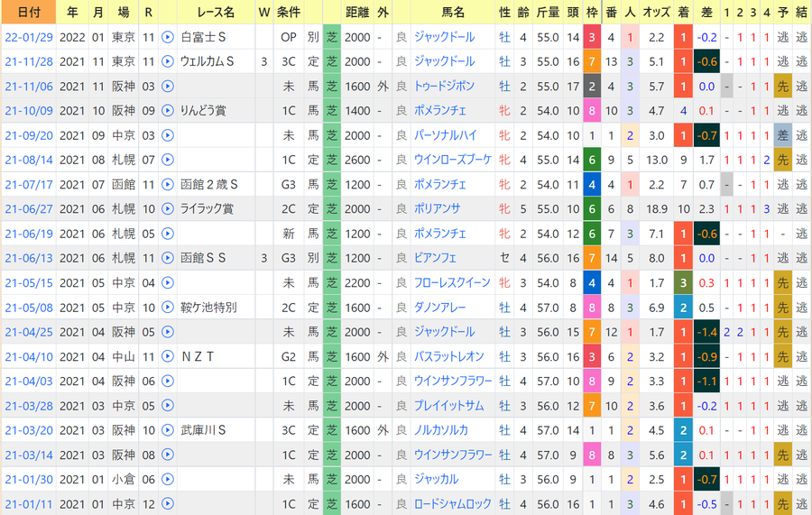Open horse ウインローズブーケ link
Image resolution: width=812 pixels, height=515 pixels.
tap(453, 160)
